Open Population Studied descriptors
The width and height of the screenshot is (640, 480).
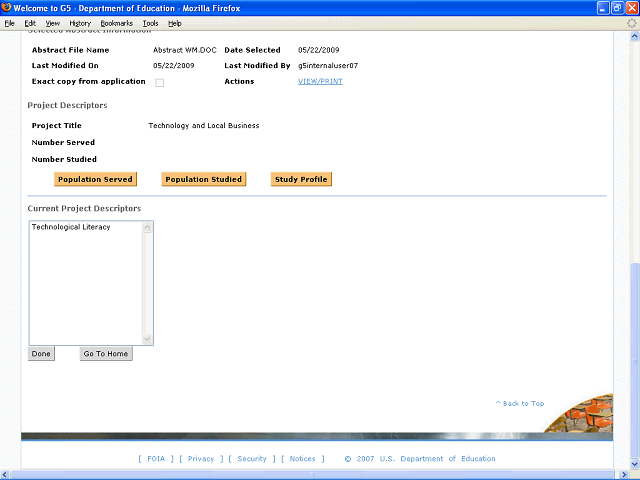204,179
